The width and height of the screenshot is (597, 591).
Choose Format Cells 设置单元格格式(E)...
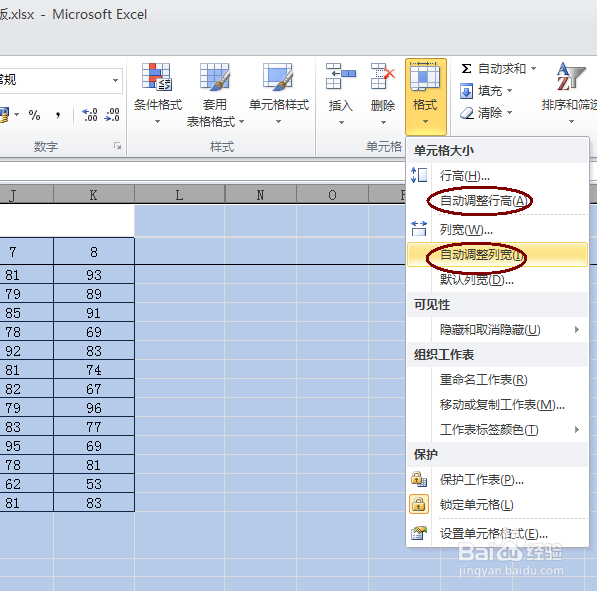pos(497,533)
